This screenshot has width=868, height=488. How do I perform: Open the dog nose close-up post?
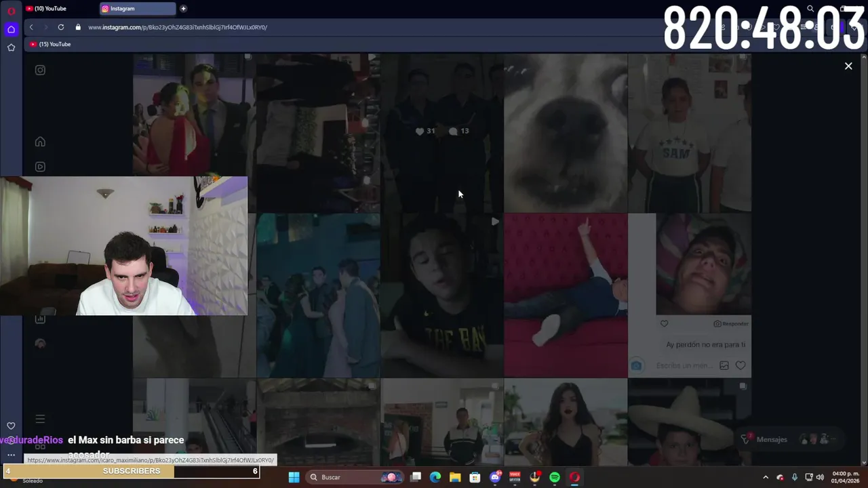click(566, 133)
